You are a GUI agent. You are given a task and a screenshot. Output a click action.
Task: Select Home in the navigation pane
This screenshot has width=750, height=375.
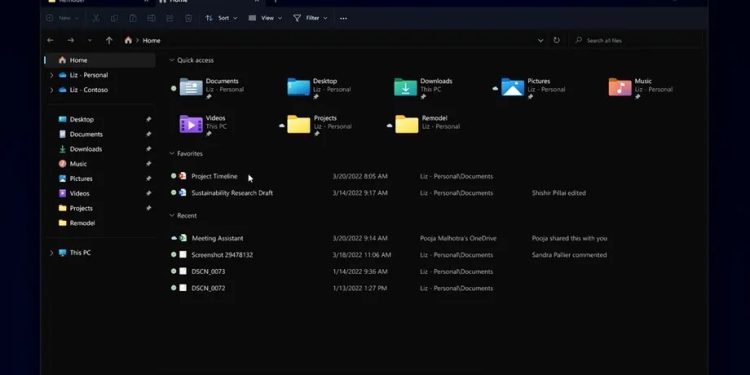99,60
